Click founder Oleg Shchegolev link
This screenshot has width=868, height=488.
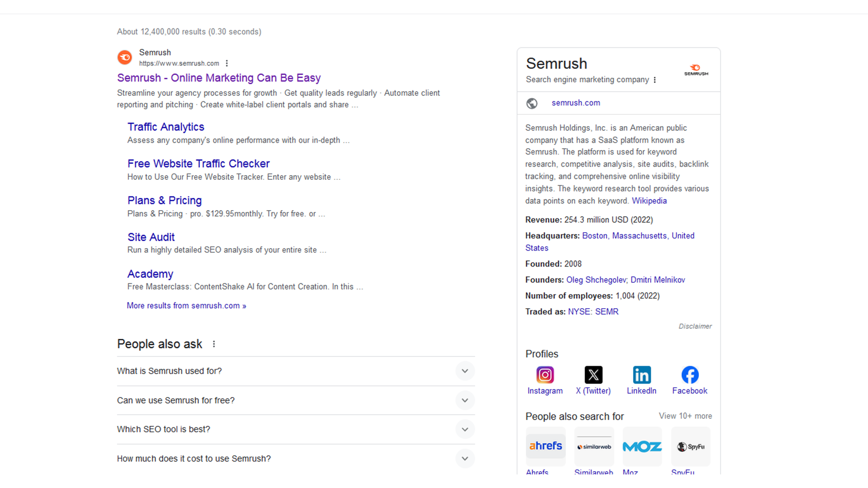click(x=596, y=280)
